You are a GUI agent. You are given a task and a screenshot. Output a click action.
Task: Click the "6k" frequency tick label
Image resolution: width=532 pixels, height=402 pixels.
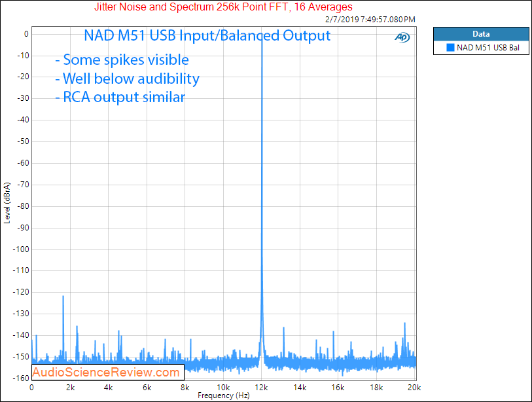(147, 388)
